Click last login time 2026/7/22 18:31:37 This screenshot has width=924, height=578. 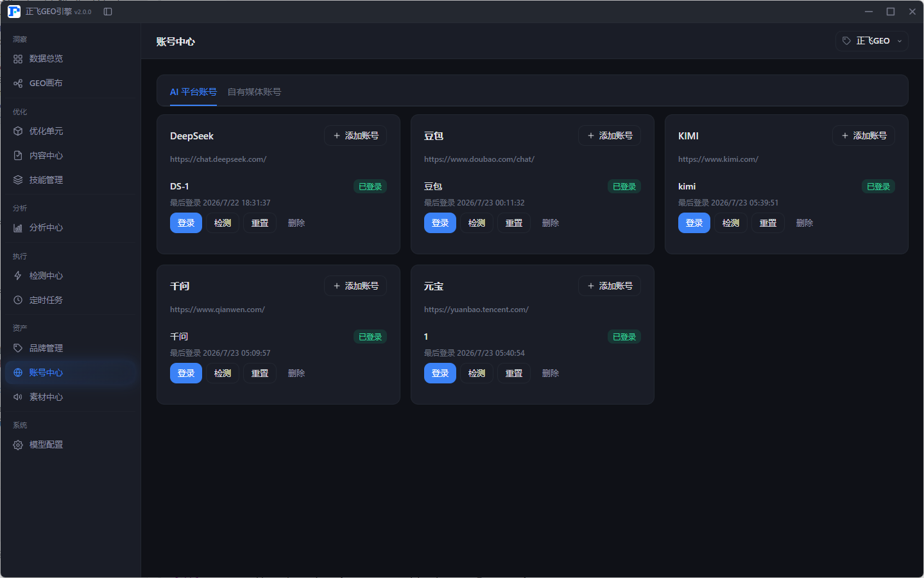click(x=237, y=203)
